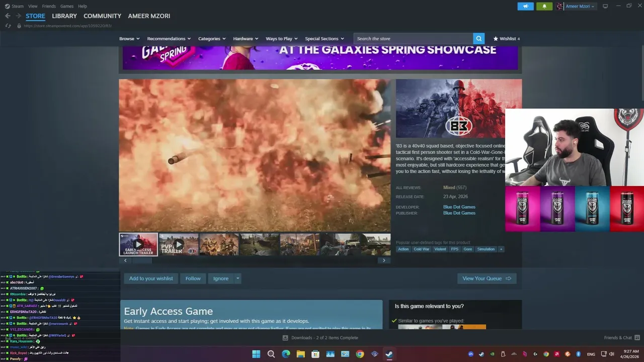Image resolution: width=644 pixels, height=362 pixels.
Task: Expand the Special Sections dropdown
Action: (x=325, y=38)
